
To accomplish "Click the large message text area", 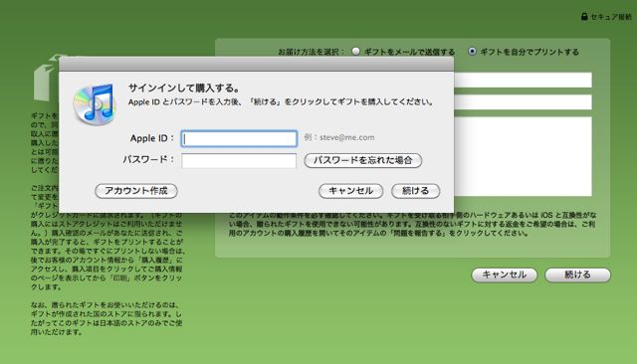I will point(523,156).
